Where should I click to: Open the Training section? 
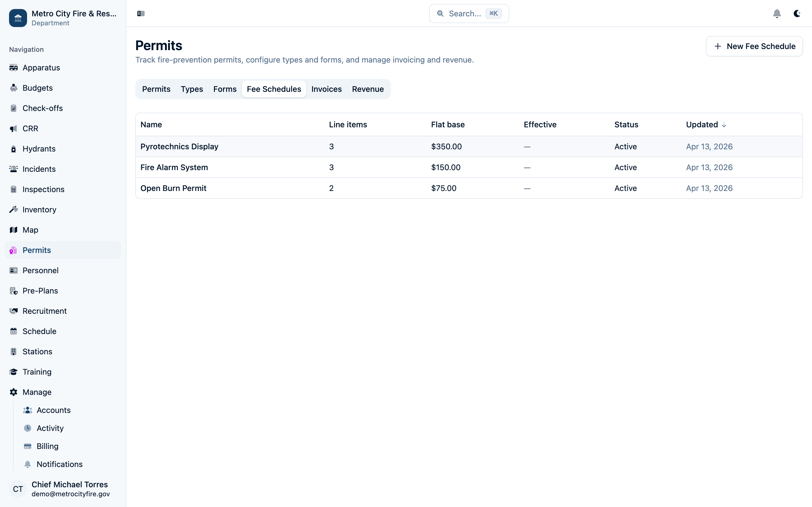[37, 372]
